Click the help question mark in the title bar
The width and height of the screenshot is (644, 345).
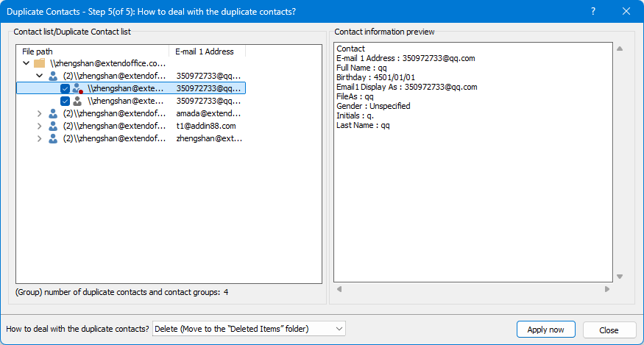(593, 11)
